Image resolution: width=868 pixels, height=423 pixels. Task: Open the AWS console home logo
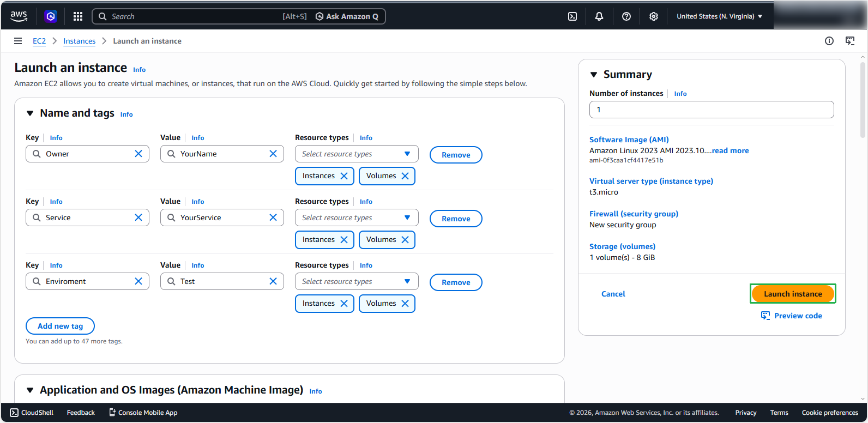19,16
